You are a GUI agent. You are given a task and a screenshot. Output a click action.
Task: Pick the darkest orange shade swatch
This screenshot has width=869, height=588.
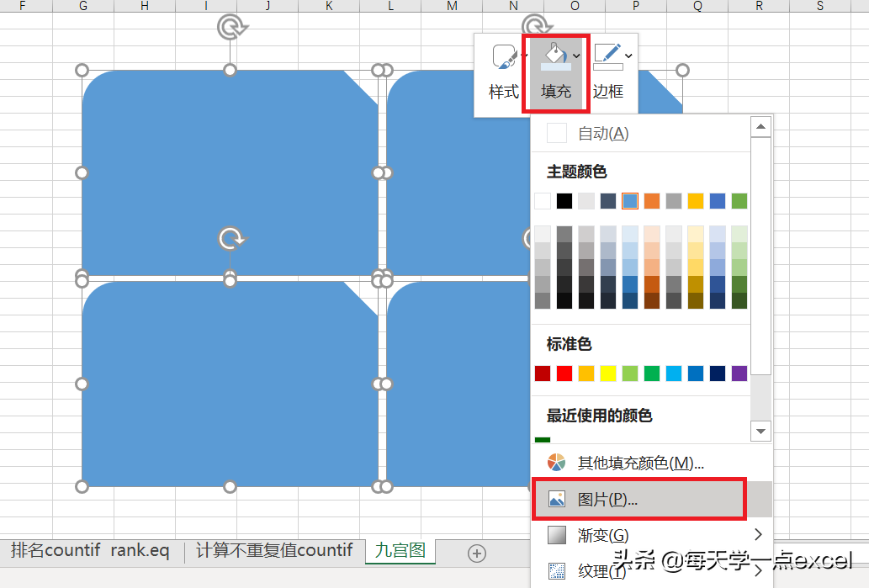[x=652, y=300]
